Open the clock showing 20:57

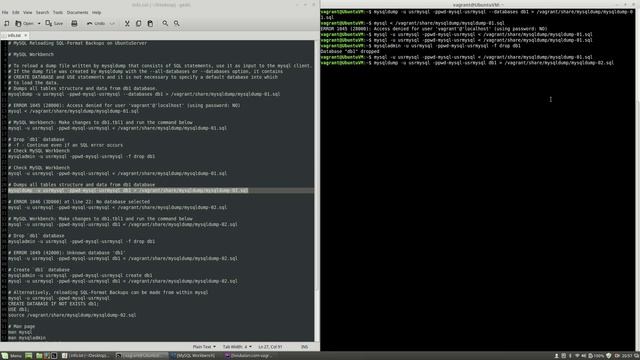[627, 356]
